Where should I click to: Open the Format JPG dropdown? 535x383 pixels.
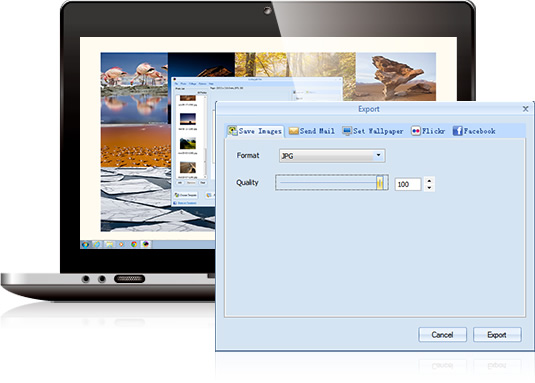point(332,156)
